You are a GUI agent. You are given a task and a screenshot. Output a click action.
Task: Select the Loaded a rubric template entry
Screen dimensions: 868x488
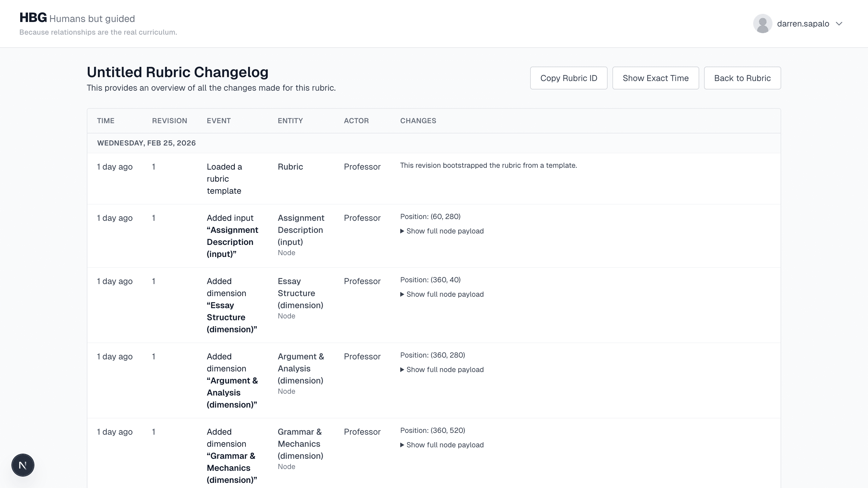pyautogui.click(x=224, y=179)
